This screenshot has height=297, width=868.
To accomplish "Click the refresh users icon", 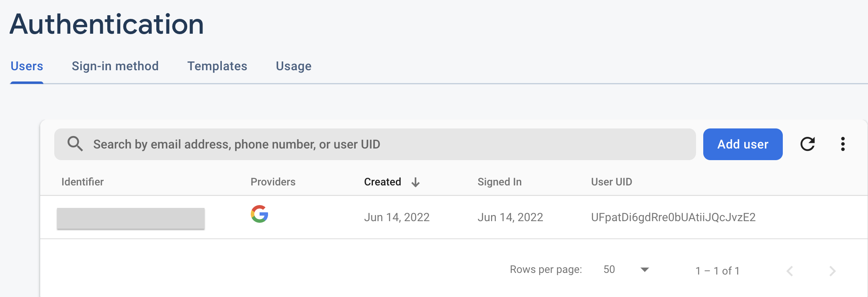I will coord(807,144).
